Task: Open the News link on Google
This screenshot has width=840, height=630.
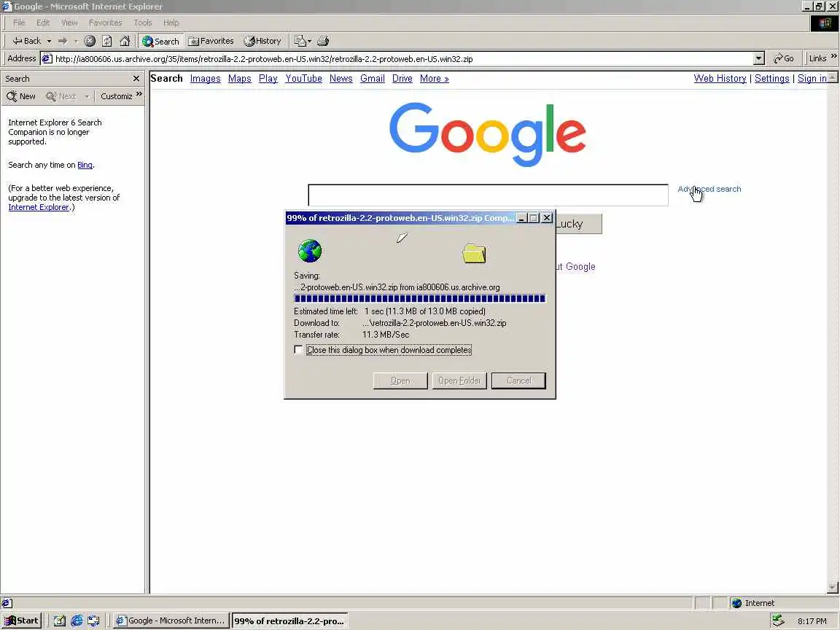Action: coord(341,78)
